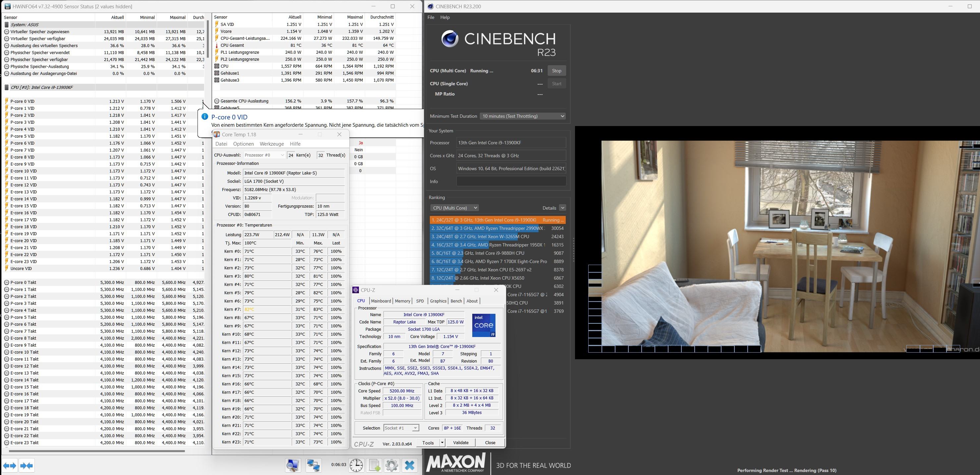Open Cinebench File menu
The width and height of the screenshot is (980, 475).
pyautogui.click(x=431, y=17)
